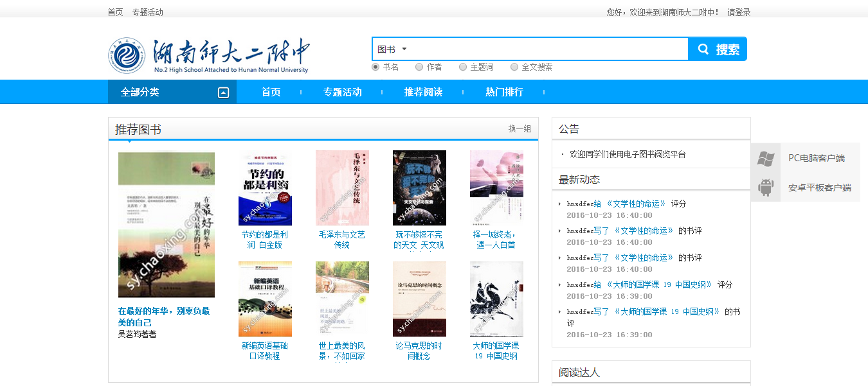Select the 书名 radio button
868x386 pixels.
375,67
